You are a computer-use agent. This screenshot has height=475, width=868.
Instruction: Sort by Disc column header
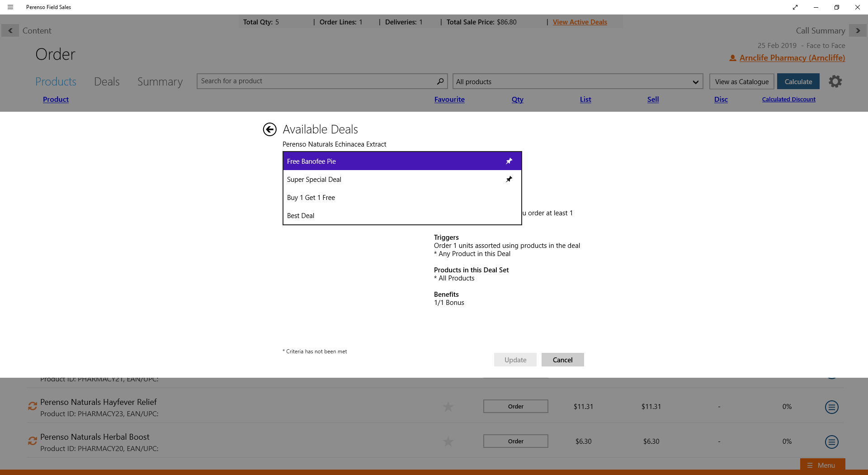[721, 99]
